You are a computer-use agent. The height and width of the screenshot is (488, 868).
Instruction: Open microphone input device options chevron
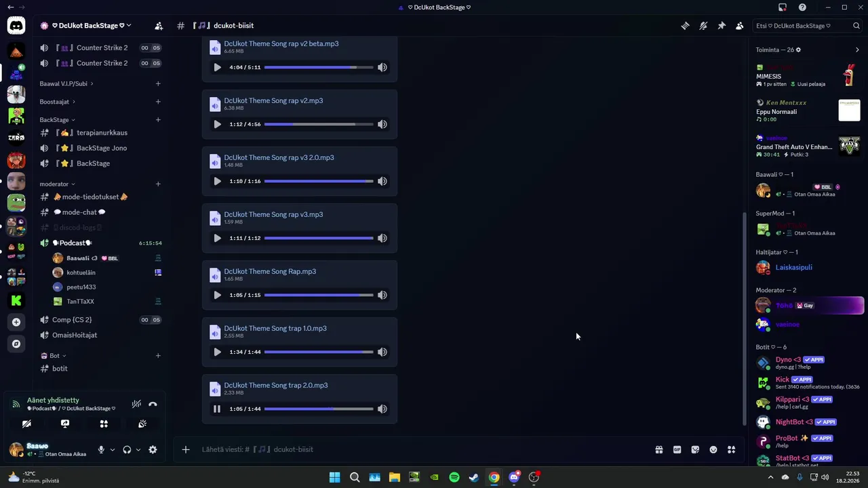click(113, 449)
